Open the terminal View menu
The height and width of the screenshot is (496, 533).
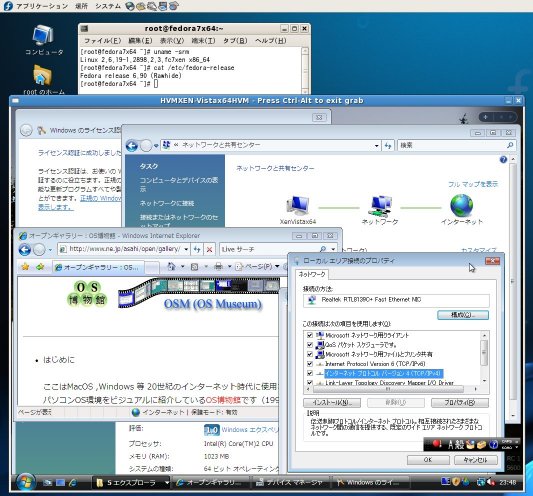(x=172, y=41)
